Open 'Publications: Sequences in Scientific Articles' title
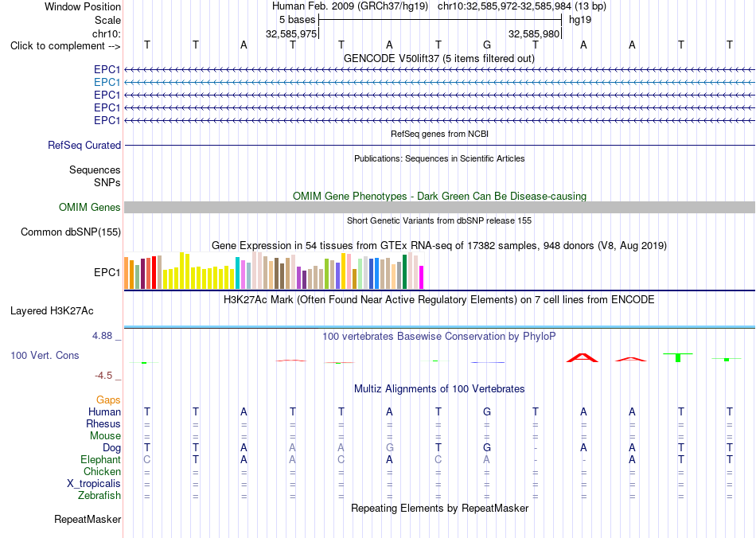The height and width of the screenshot is (538, 756). [439, 158]
